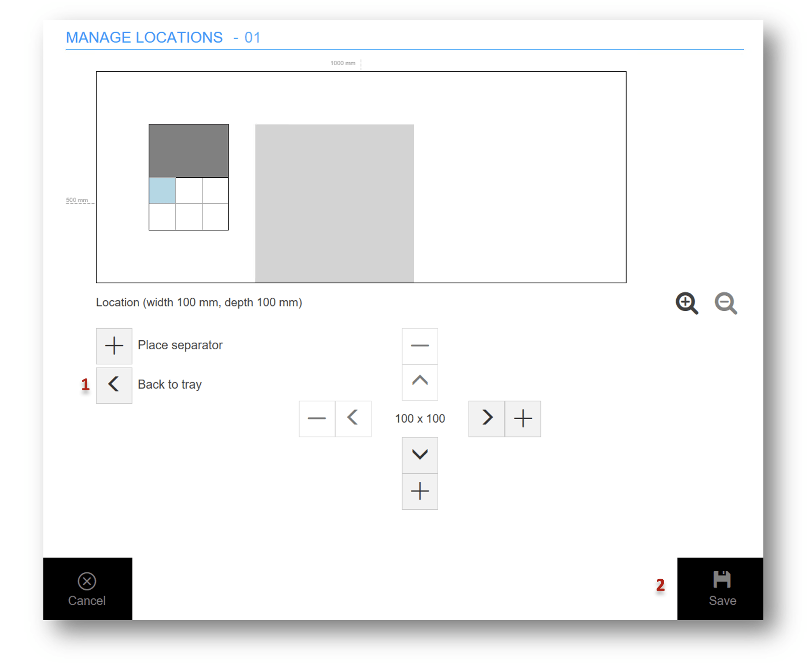Select the large light gray area in tray
This screenshot has height=663, width=812.
click(334, 203)
